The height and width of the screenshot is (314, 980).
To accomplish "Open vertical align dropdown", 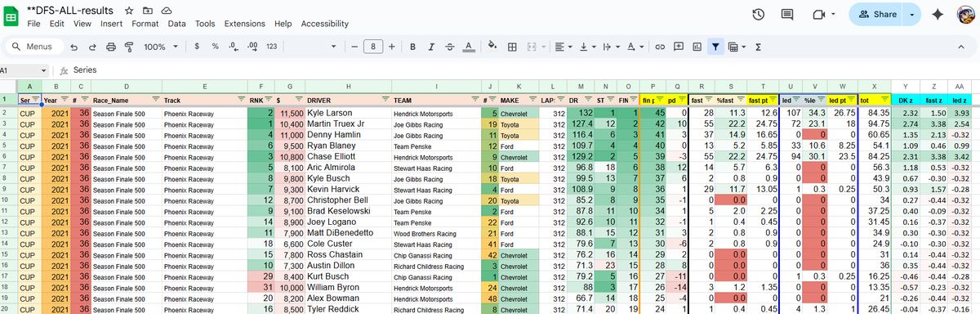I will 587,47.
